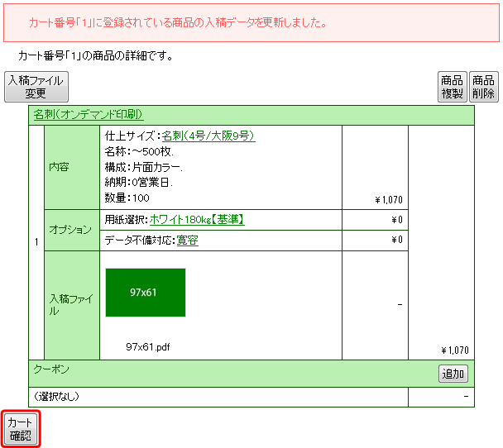This screenshot has height=448, width=503.
Task: Click the 内容 row label cell
Action: click(60, 167)
